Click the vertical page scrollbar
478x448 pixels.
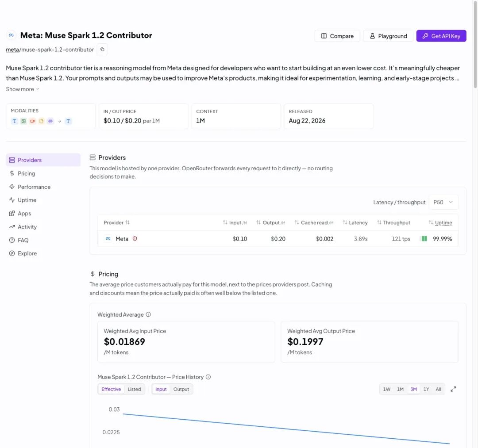point(475,46)
